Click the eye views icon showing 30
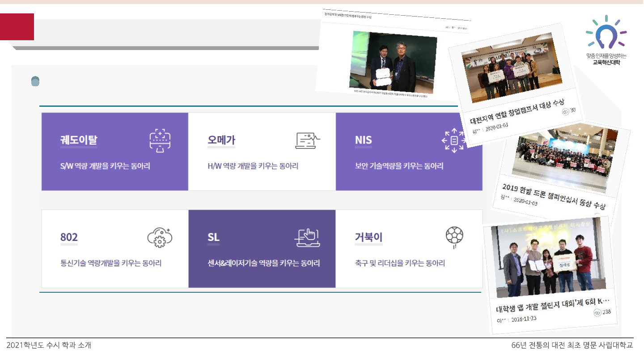The width and height of the screenshot is (644, 362). click(565, 111)
